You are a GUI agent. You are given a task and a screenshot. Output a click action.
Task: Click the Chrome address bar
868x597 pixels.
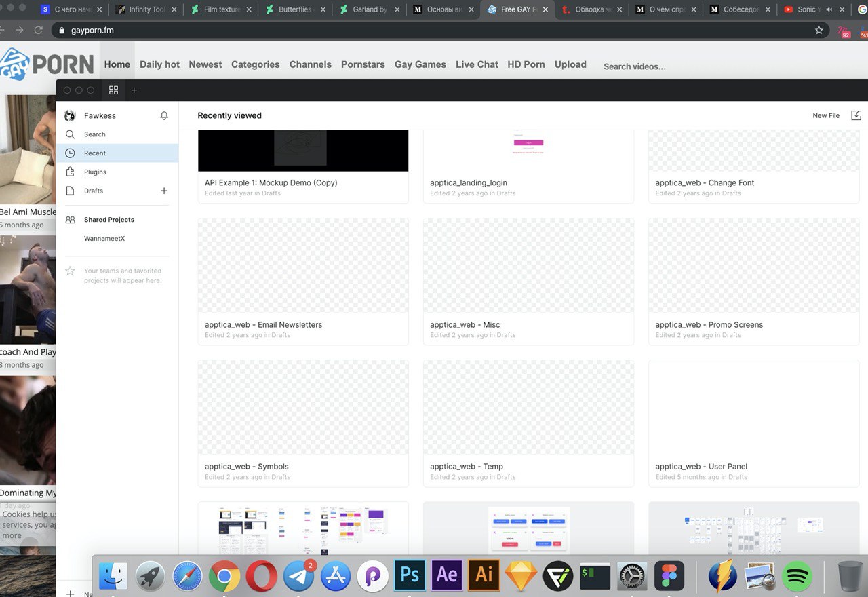441,31
